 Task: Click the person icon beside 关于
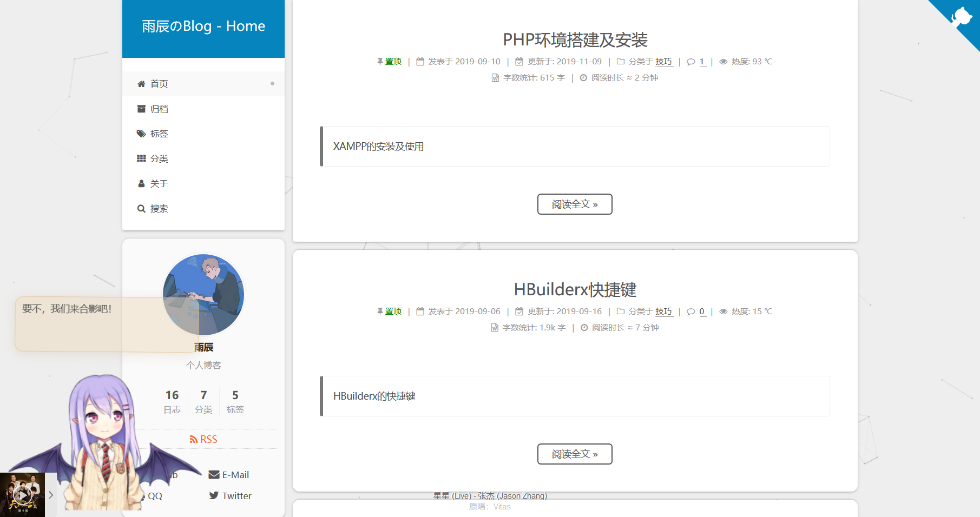[141, 183]
